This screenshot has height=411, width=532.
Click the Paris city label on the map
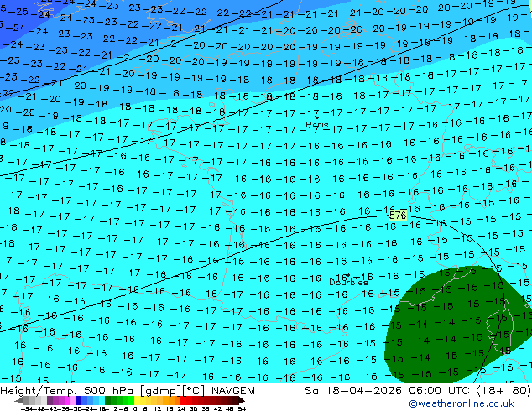click(317, 124)
